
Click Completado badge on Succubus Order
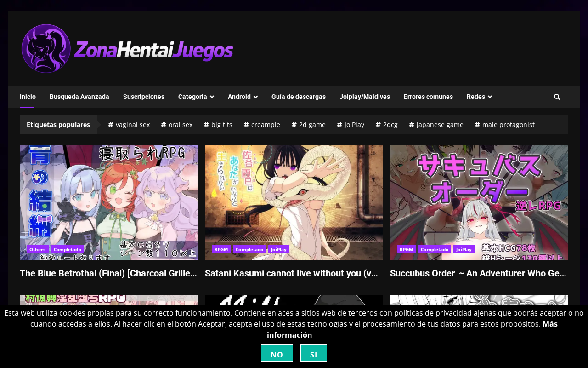pos(435,249)
